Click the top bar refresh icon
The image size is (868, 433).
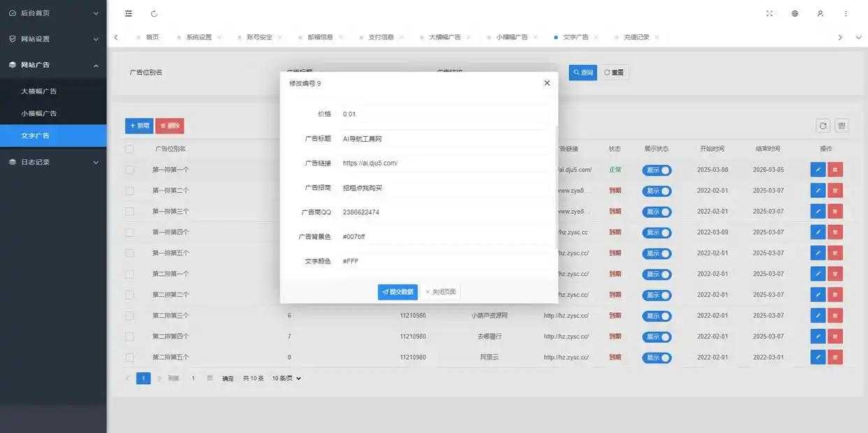pyautogui.click(x=154, y=13)
